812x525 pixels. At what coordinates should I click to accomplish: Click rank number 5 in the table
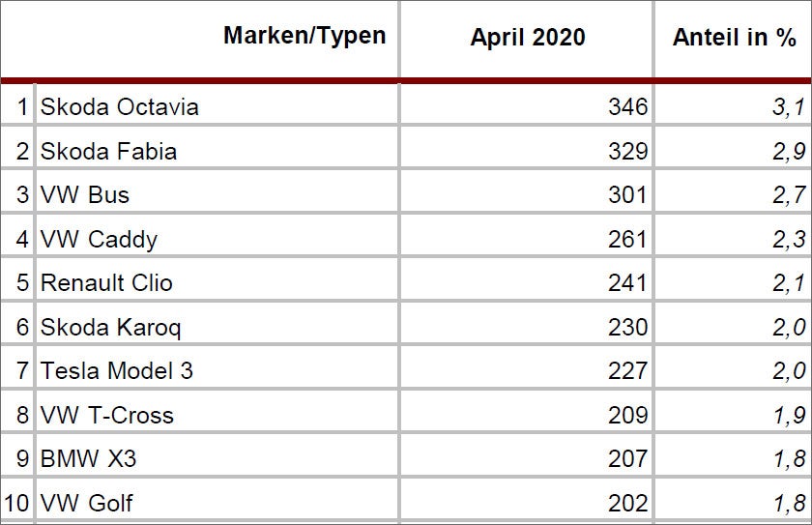[23, 282]
